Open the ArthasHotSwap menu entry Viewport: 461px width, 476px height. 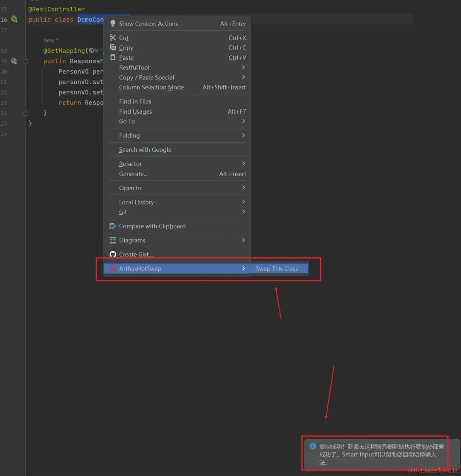[x=178, y=269]
